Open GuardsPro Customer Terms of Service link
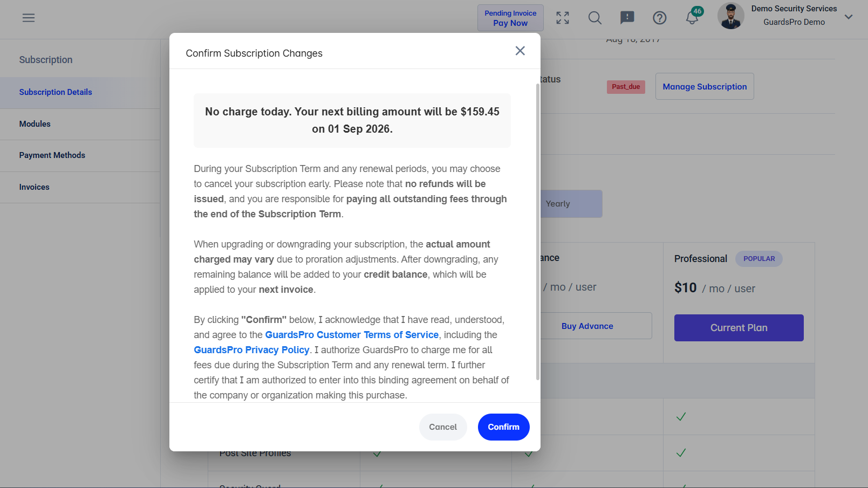Viewport: 868px width, 488px height. point(352,335)
